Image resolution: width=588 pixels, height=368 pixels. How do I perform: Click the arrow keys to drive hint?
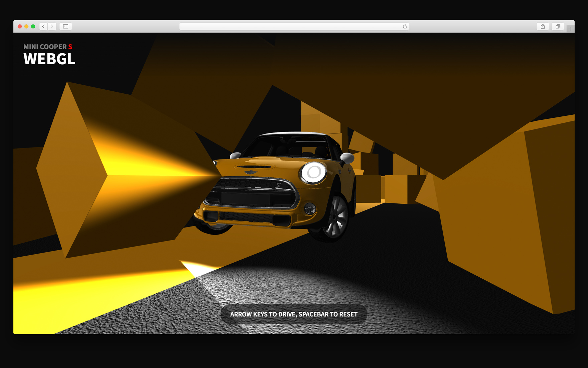click(x=294, y=314)
